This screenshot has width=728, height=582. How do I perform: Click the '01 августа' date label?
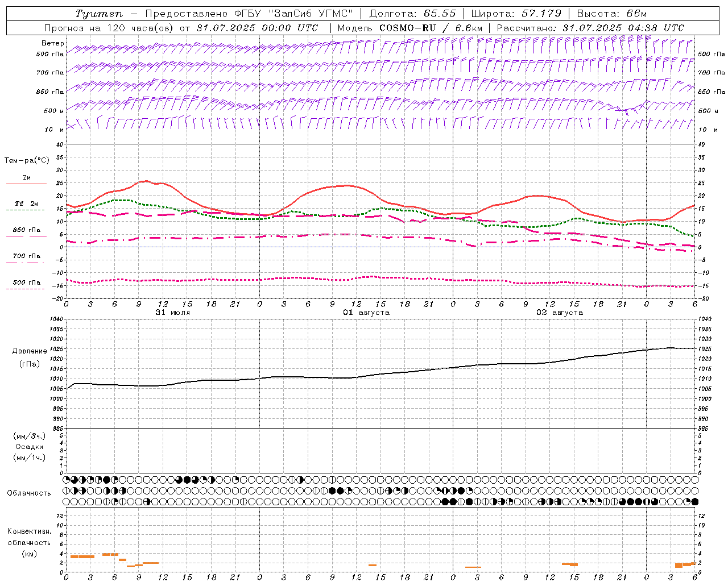(366, 312)
